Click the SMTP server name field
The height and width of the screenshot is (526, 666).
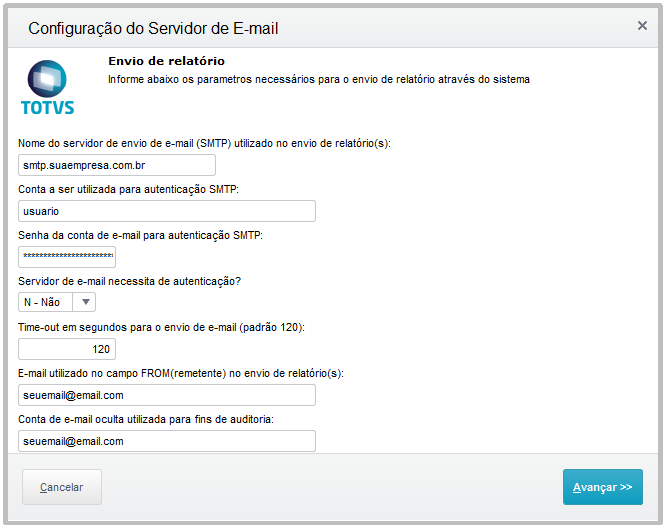[x=117, y=165]
